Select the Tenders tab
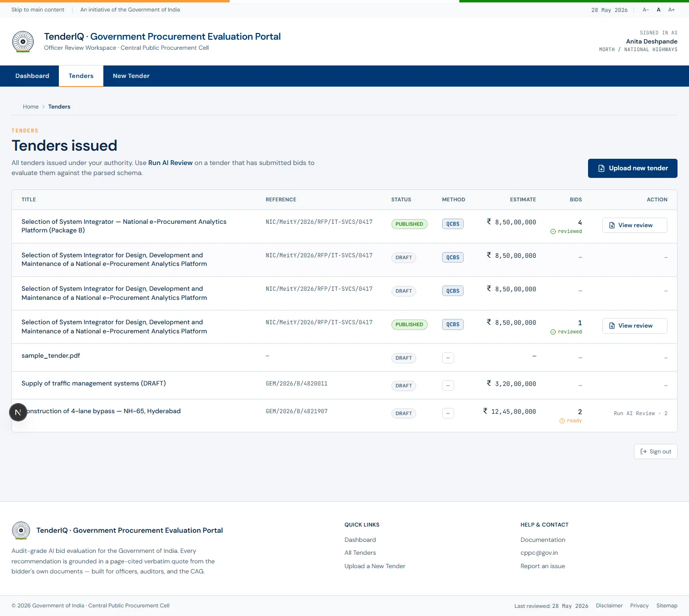 [81, 76]
